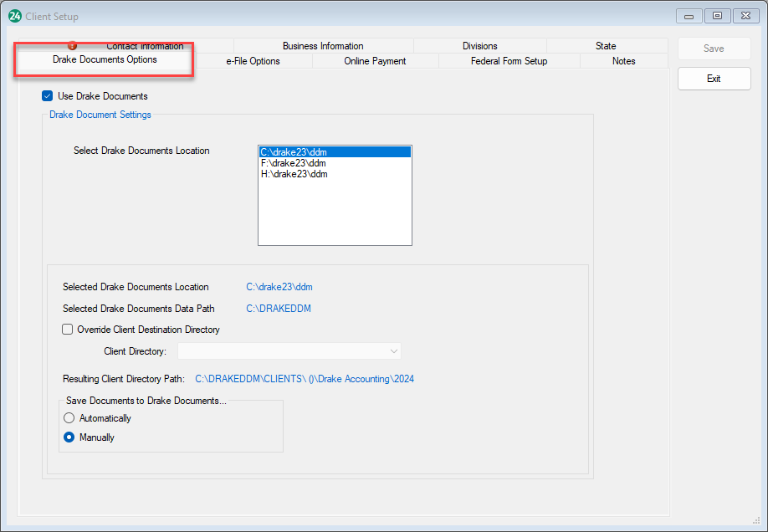Open the Notes tab
768x532 pixels.
point(623,60)
